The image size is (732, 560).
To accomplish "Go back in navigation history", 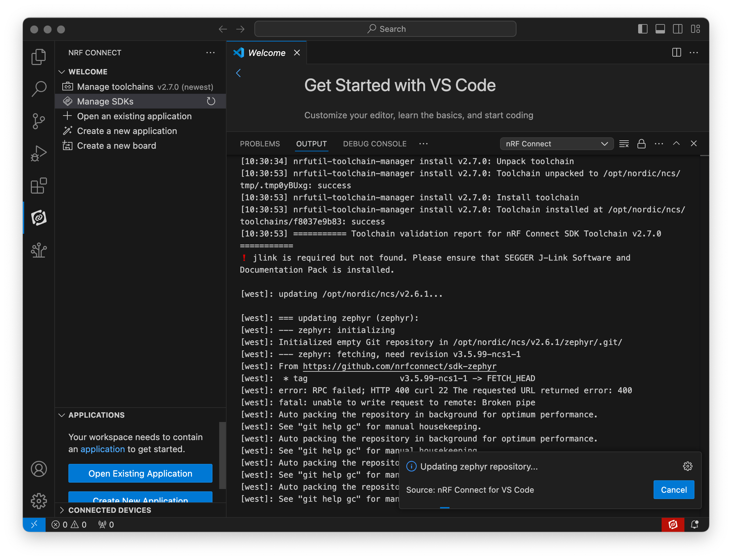I will 223,29.
